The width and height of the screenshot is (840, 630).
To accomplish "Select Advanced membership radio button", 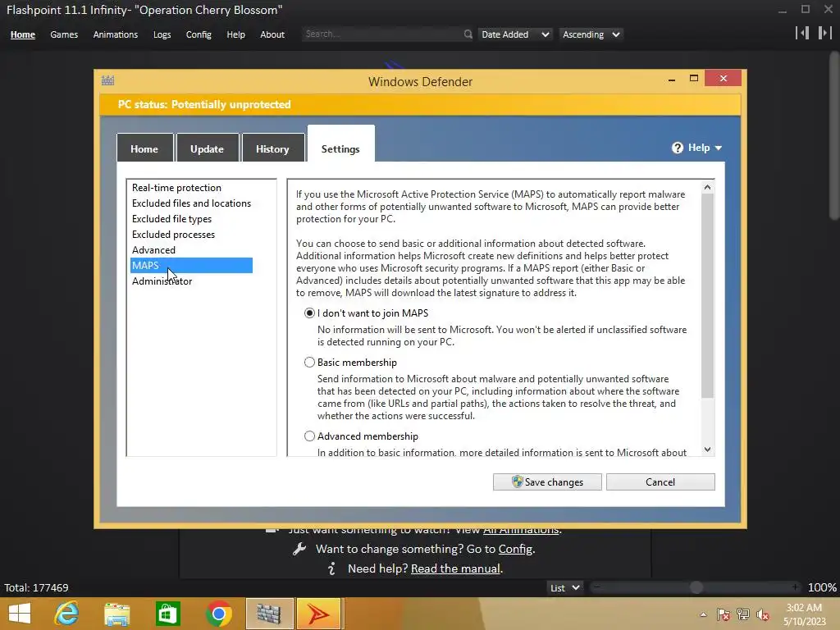I will 309,436.
